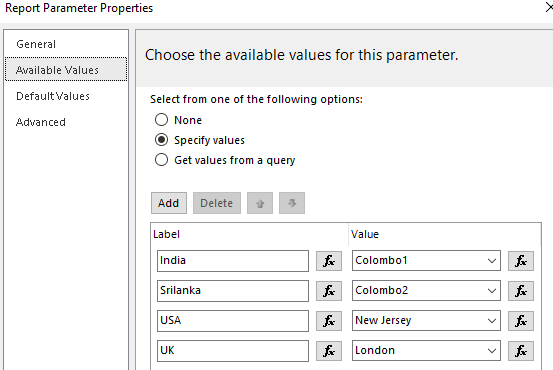Add a new available value row
553x370 pixels.
[x=169, y=203]
